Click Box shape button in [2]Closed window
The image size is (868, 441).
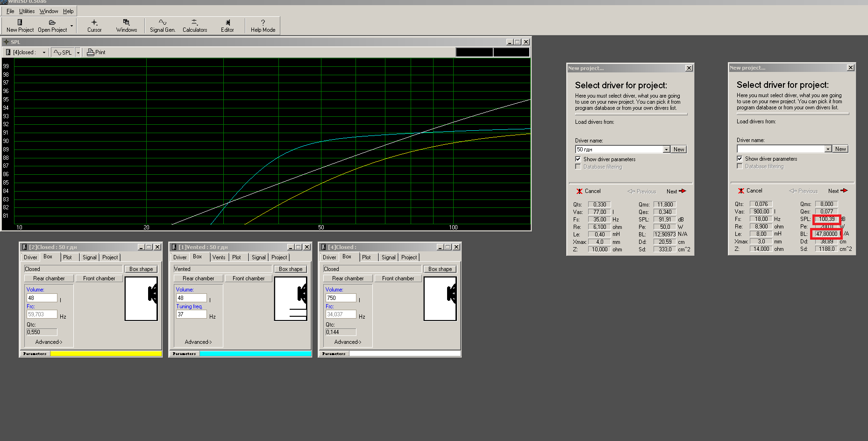141,269
